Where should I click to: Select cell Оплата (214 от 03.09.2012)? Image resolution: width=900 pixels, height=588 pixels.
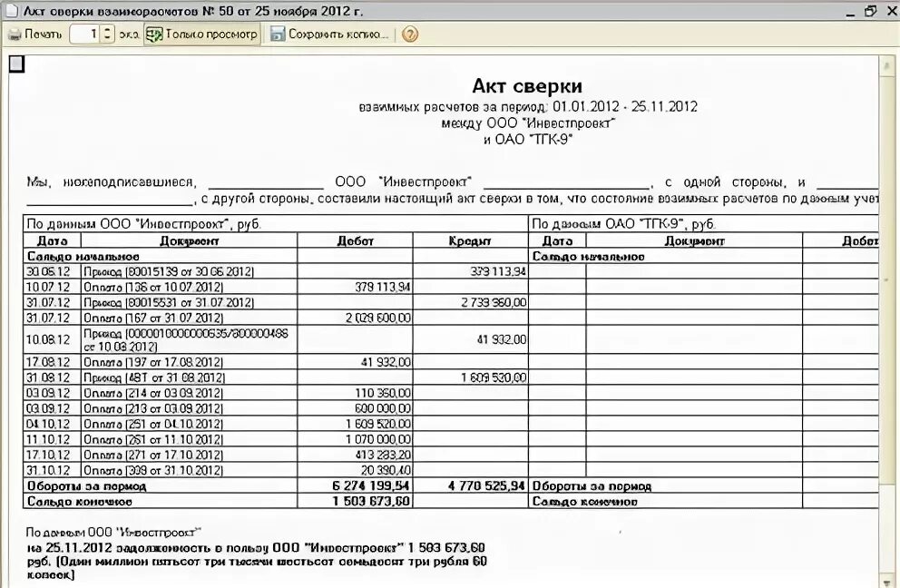(x=190, y=393)
